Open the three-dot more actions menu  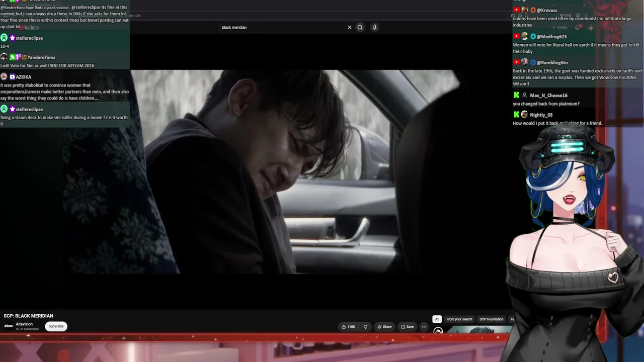424,327
